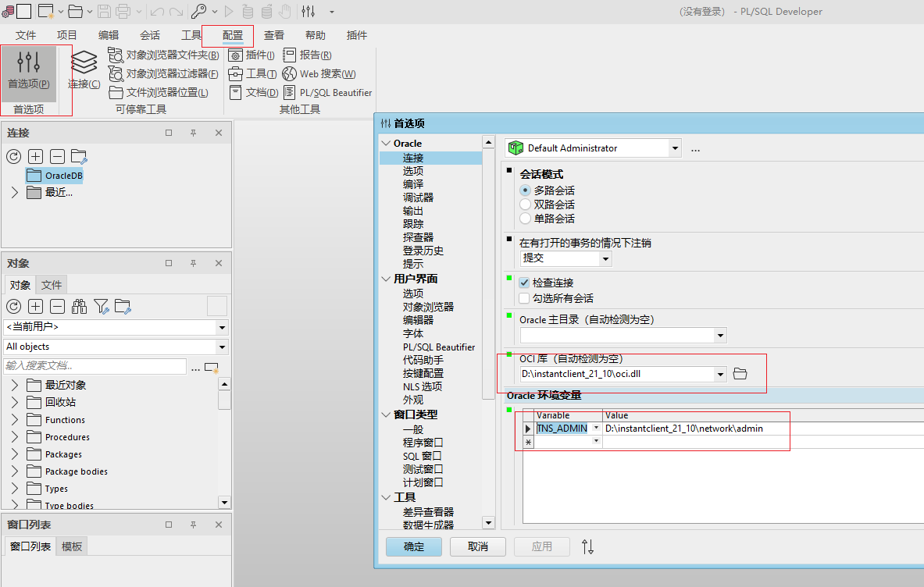The width and height of the screenshot is (924, 587).
Task: Click the folder settings icon in Connections panel
Action: tap(79, 157)
